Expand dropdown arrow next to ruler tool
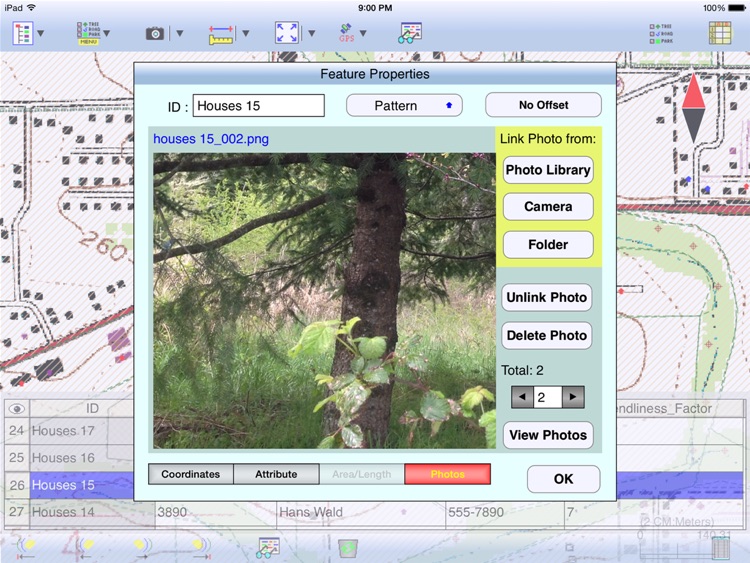This screenshot has width=750, height=563. 245,33
